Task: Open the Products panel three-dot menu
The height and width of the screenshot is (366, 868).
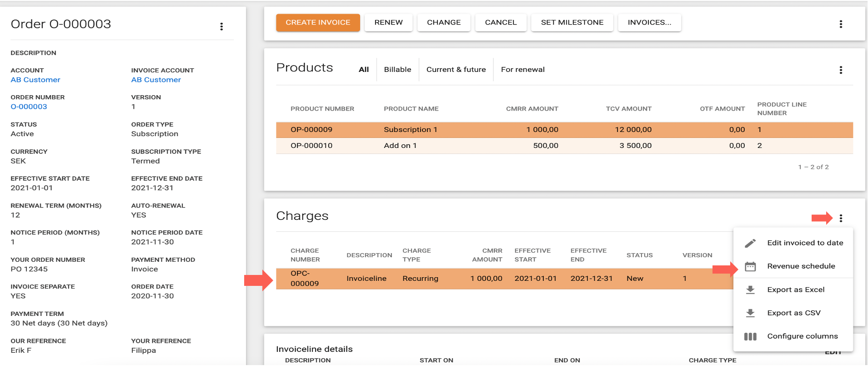Action: point(841,70)
